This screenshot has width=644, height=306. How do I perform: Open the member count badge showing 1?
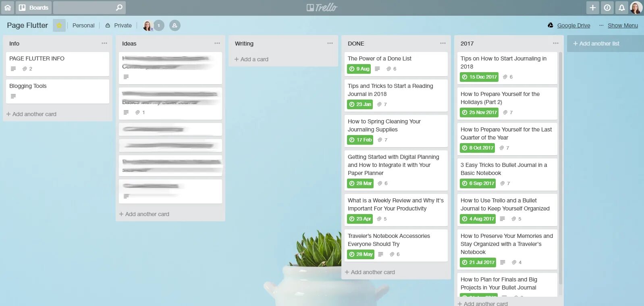(159, 25)
